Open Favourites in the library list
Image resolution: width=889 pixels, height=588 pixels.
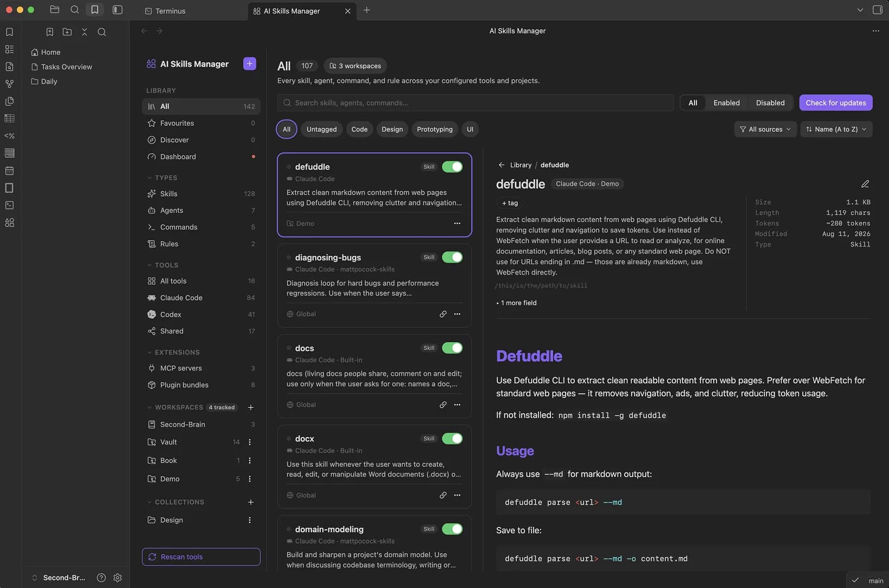[201, 123]
